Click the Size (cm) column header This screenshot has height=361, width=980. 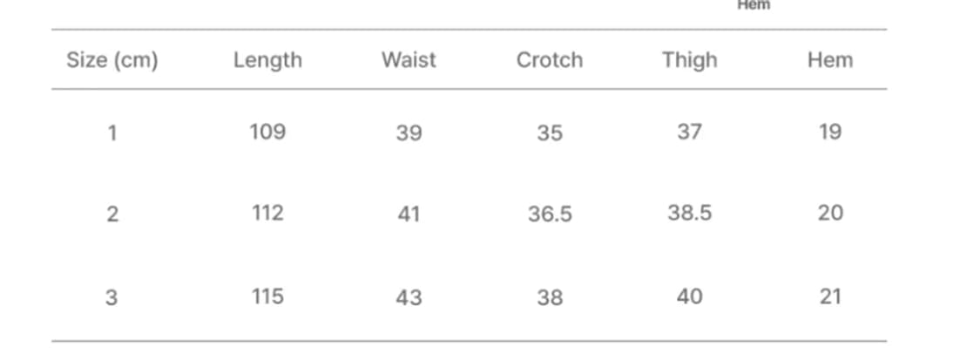(112, 61)
